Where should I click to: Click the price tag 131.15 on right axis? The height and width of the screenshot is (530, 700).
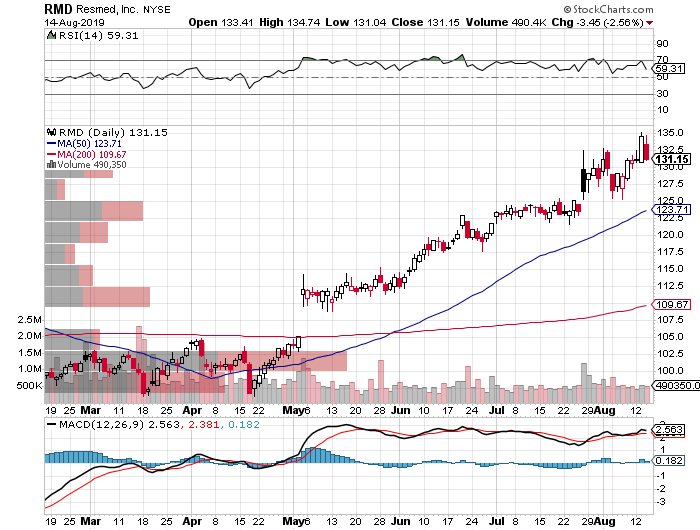(671, 159)
